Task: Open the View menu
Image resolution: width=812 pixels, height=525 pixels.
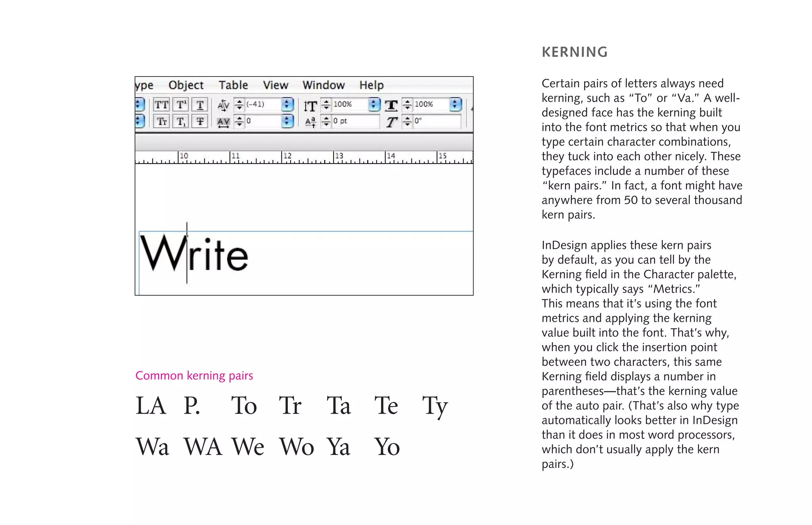Action: 276,85
